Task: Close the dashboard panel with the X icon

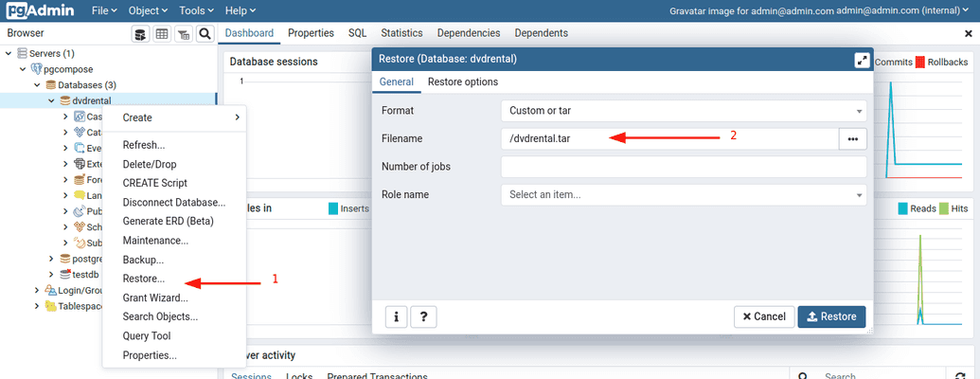Action: [x=969, y=34]
